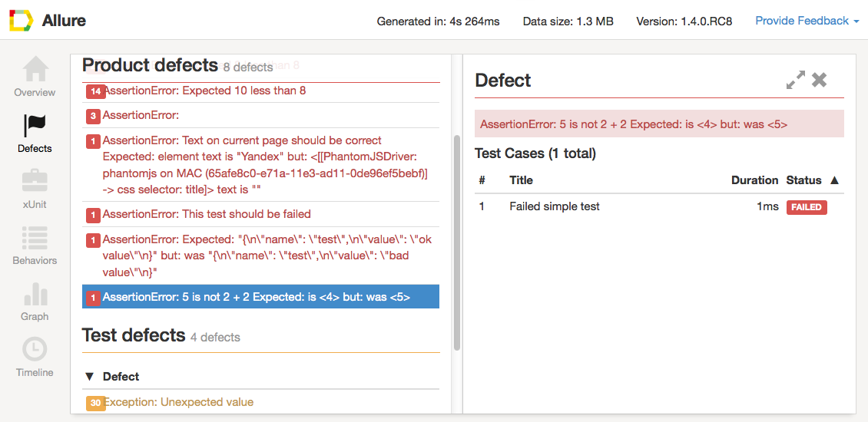The width and height of the screenshot is (868, 422).
Task: Expand the Defect pane to fullscreen
Action: pyautogui.click(x=796, y=81)
